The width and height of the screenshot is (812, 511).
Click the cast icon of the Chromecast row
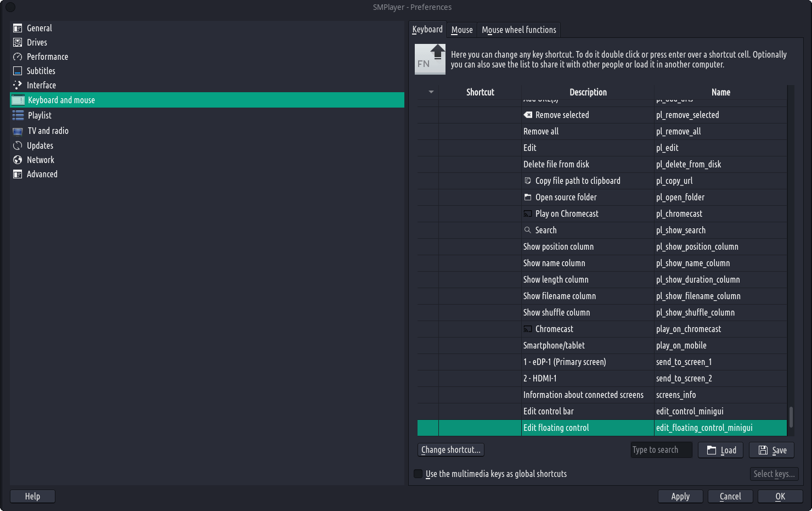coord(528,329)
